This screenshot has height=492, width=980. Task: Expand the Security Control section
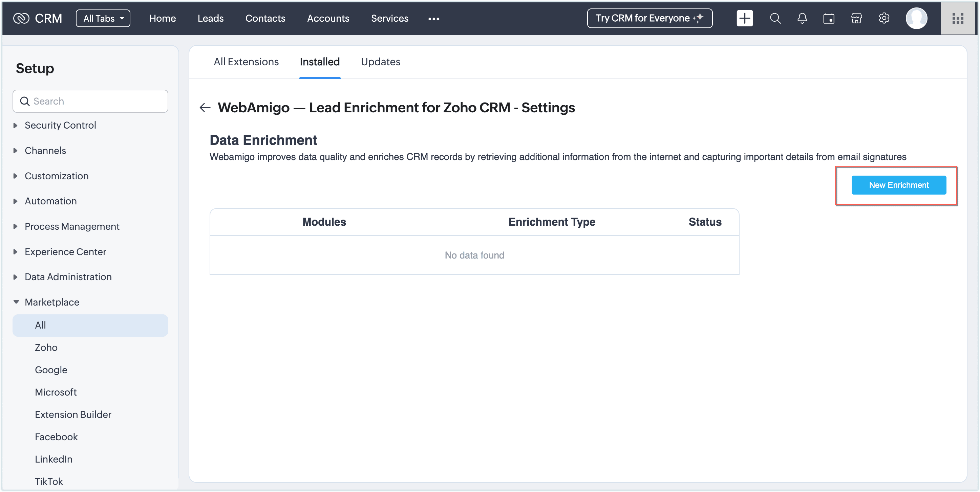(60, 125)
